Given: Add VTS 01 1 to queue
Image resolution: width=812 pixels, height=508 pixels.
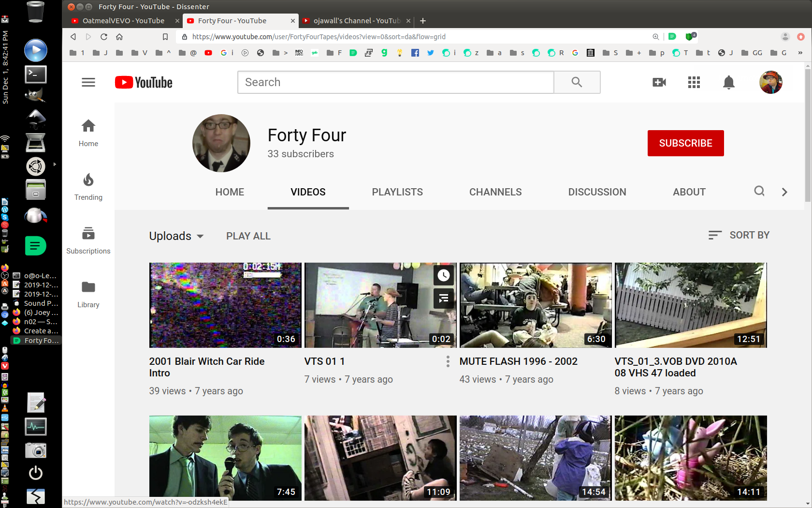Looking at the screenshot, I should tap(444, 299).
